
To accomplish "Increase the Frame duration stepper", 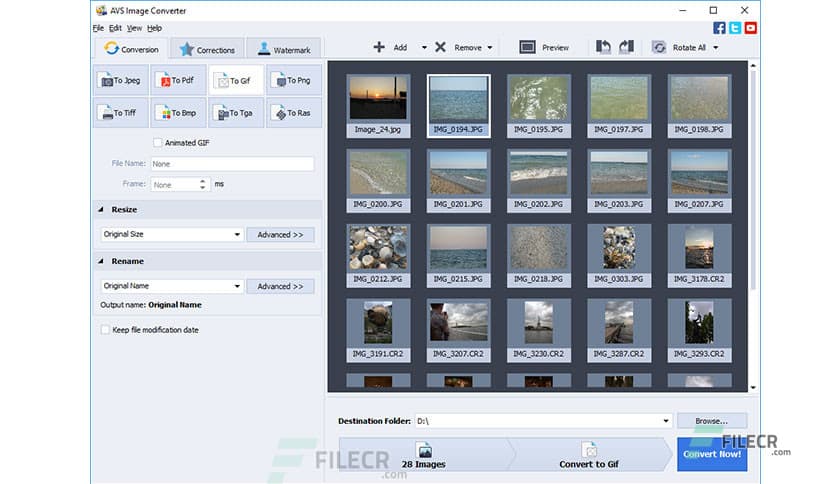I will coord(203,181).
